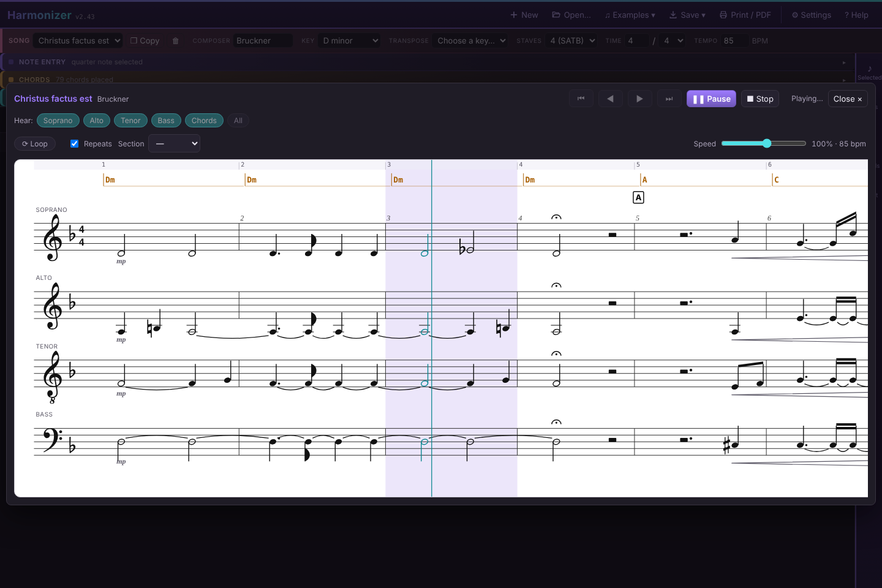Viewport: 882px width, 588px height.
Task: Click rehearsal mark A in the score
Action: (x=638, y=198)
